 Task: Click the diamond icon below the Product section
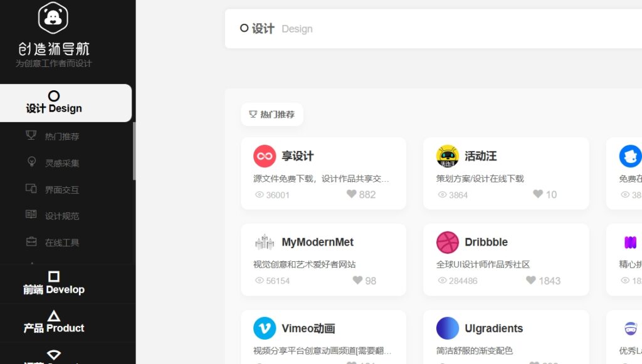pyautogui.click(x=54, y=354)
